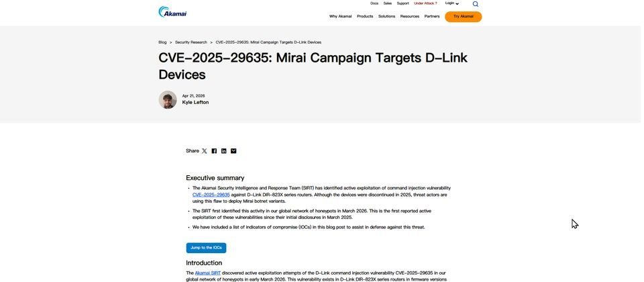The width and height of the screenshot is (644, 282).
Task: Open the Solutions menu
Action: pyautogui.click(x=386, y=16)
